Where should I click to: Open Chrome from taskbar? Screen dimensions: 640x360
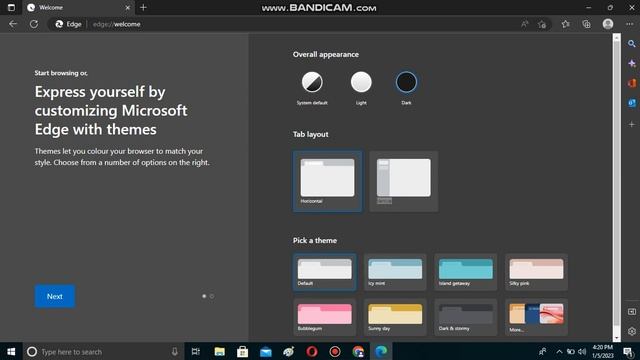[x=358, y=351]
